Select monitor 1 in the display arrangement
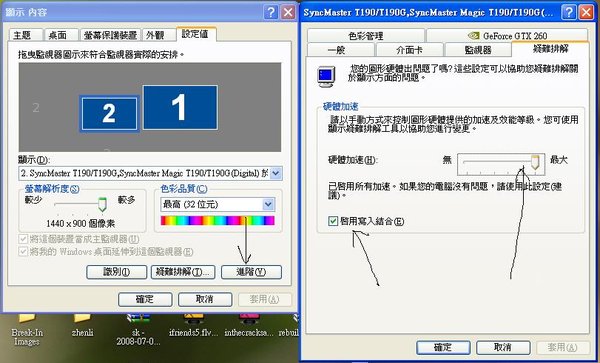The height and width of the screenshot is (363, 600). pos(180,107)
